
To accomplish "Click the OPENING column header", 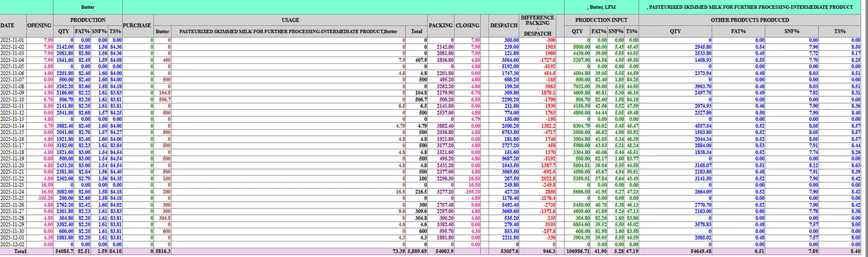I will coord(40,25).
